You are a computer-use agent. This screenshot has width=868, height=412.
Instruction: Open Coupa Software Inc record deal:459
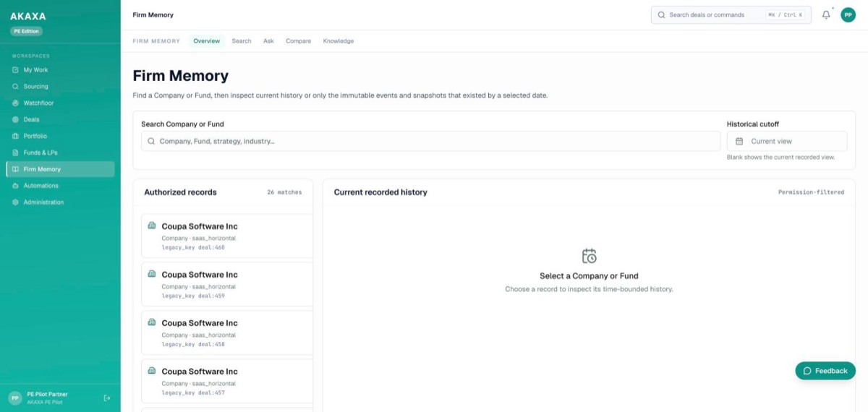227,284
